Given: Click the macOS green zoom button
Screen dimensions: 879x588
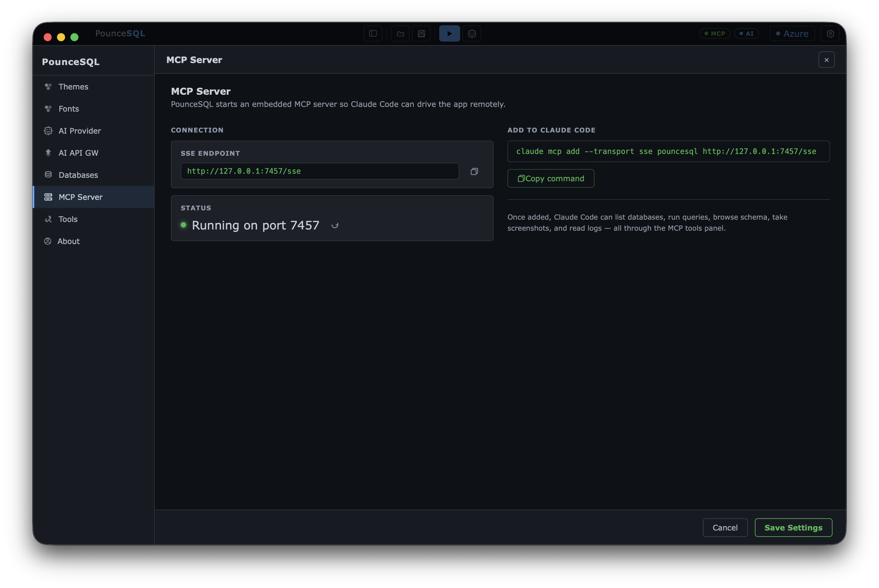Looking at the screenshot, I should (x=74, y=37).
